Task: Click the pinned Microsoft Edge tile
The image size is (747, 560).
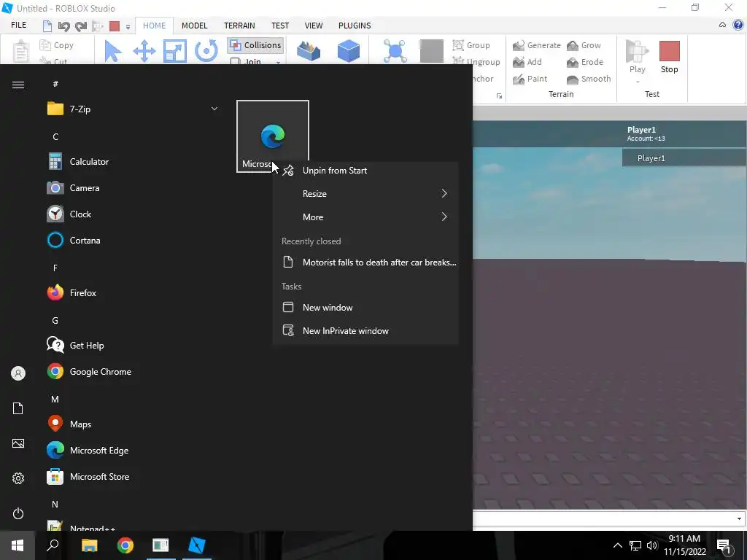Action: 273,136
